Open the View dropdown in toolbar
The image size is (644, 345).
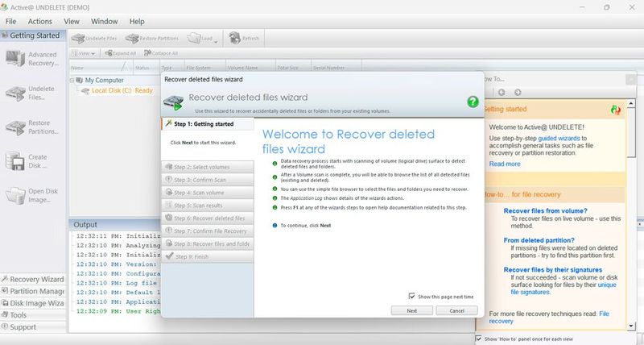[x=84, y=53]
